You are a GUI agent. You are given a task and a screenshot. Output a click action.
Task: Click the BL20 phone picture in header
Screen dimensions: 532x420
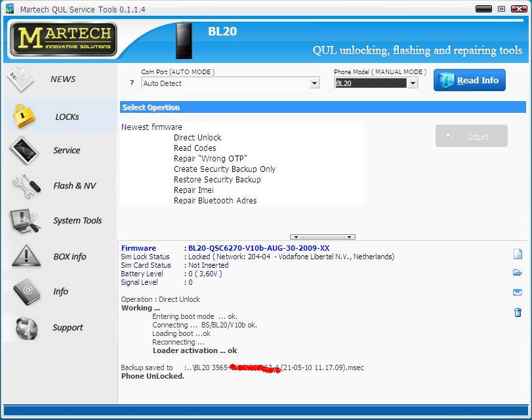(x=184, y=41)
